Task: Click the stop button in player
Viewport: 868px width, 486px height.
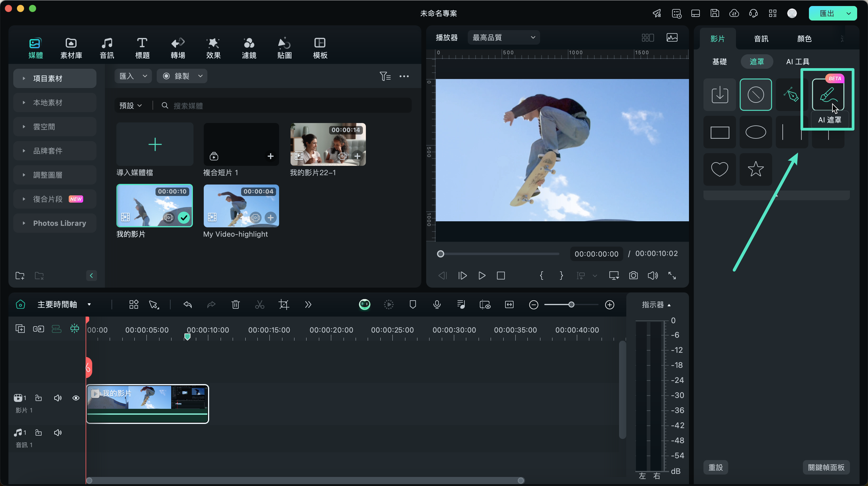Action: [501, 276]
